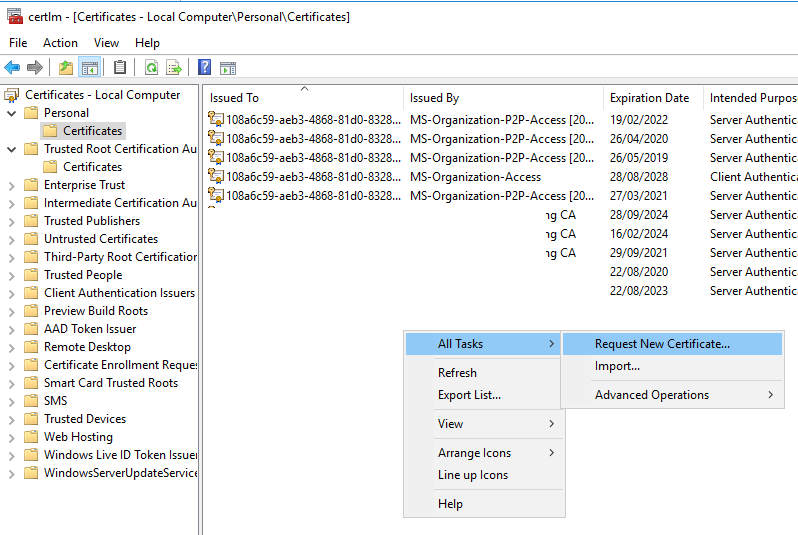The image size is (798, 535).
Task: Click Line up Icons menu entry
Action: coord(483,475)
